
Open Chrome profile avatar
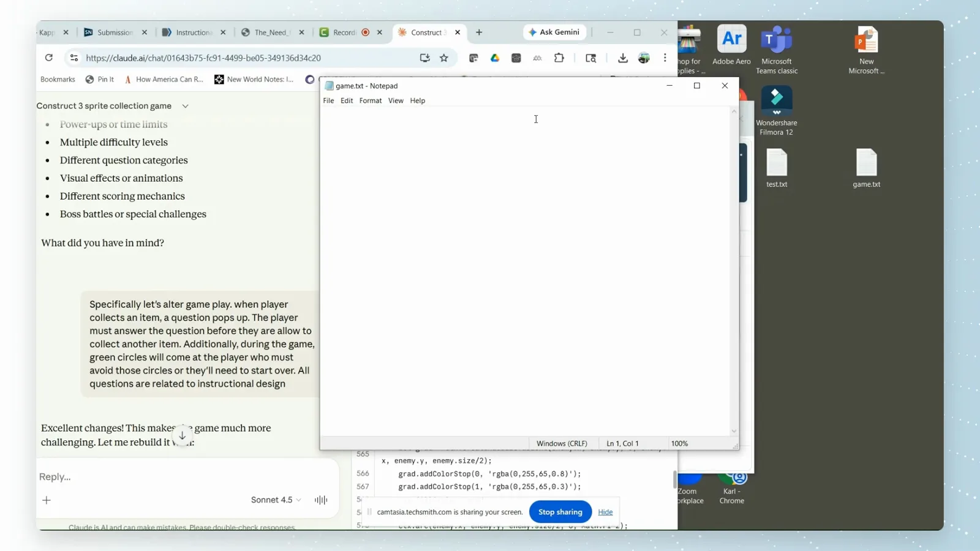644,58
